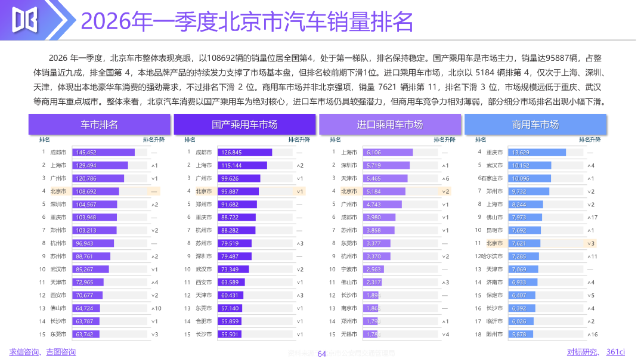The width and height of the screenshot is (644, 362).
Task: Open the 求信咨询、吉图咨询 link
Action: click(x=42, y=352)
